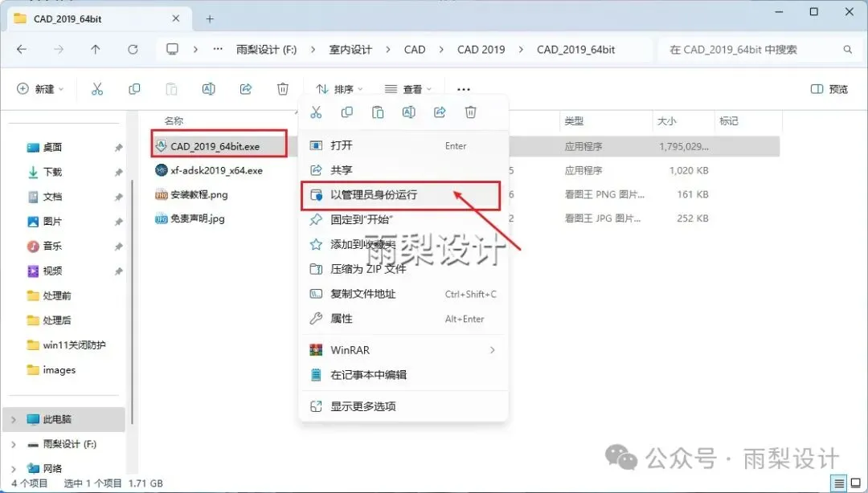Toggle the 预览 preview pane
This screenshot has height=493, width=868.
pos(829,89)
